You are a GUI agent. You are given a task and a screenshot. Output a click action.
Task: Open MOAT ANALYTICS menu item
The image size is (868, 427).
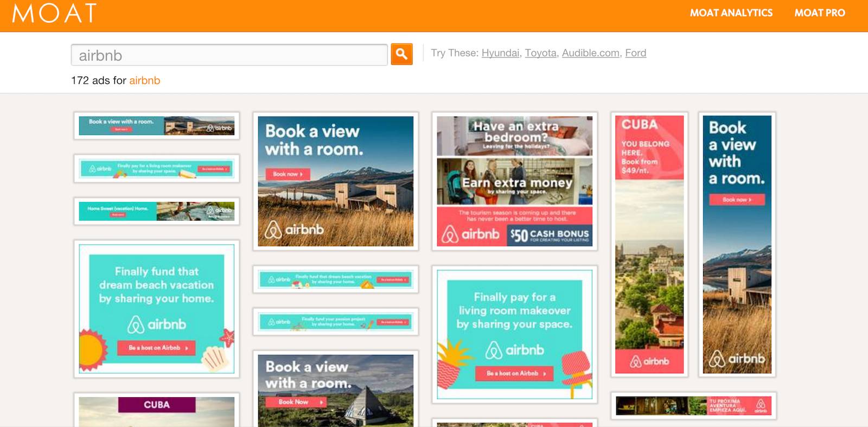tap(731, 13)
